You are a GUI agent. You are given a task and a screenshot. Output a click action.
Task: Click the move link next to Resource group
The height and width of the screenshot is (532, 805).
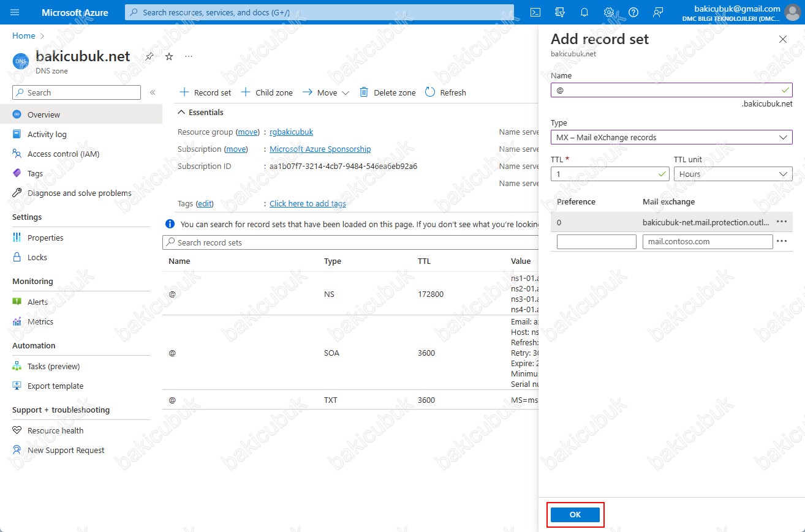(x=248, y=132)
